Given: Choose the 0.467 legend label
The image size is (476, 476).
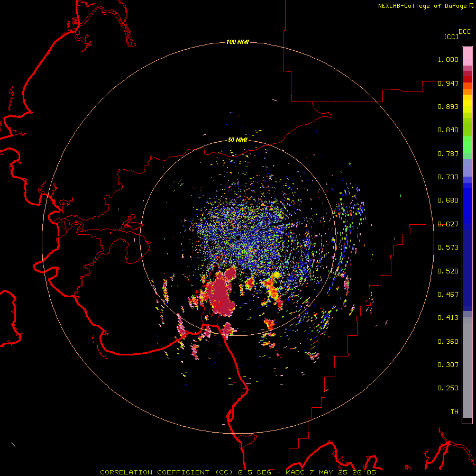Looking at the screenshot, I should click(x=448, y=295).
